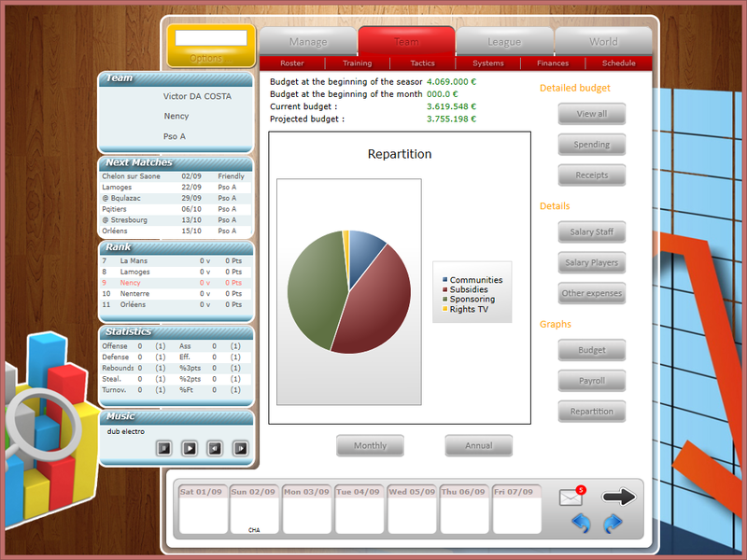Open the Tactics sub-menu

click(423, 63)
